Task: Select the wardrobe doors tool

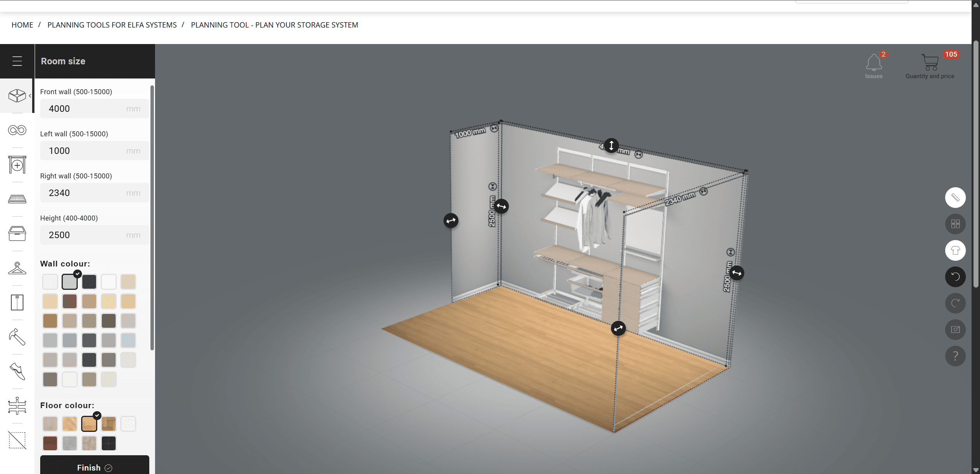Action: coord(17,302)
